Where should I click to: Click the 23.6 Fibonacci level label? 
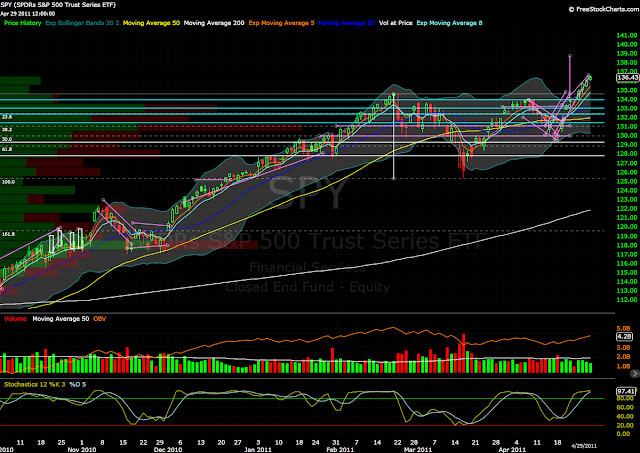pyautogui.click(x=7, y=117)
